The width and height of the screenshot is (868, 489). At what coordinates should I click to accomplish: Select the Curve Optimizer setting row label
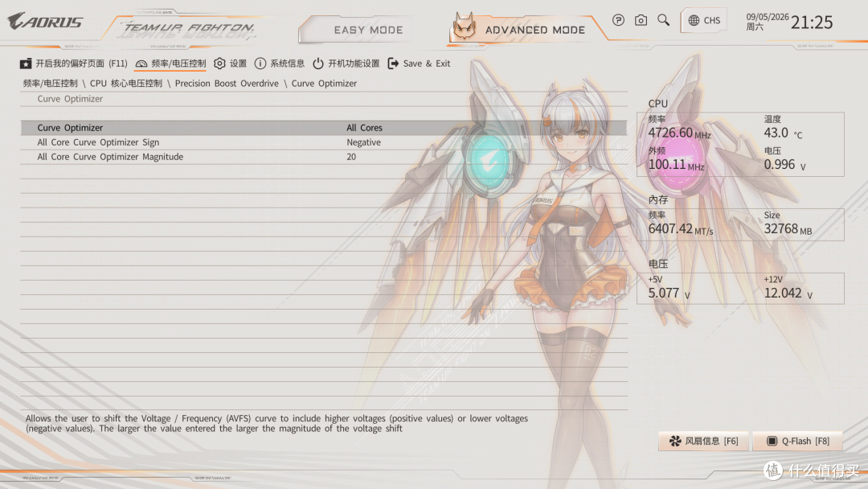coord(70,128)
